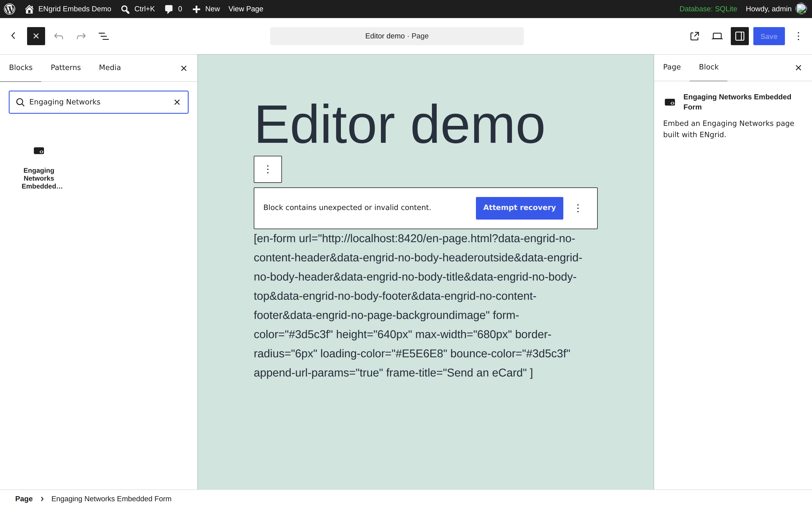The height and width of the screenshot is (508, 812).
Task: Click the en-form shortcode text
Action: 418,305
